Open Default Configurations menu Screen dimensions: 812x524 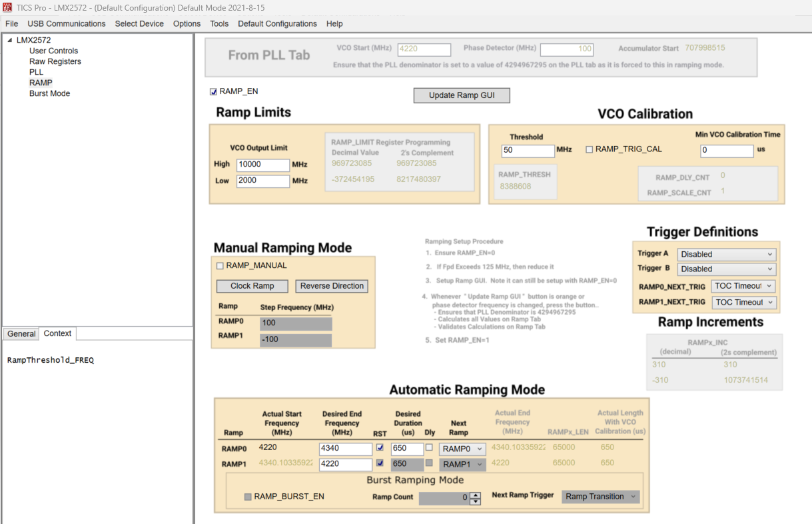point(277,23)
